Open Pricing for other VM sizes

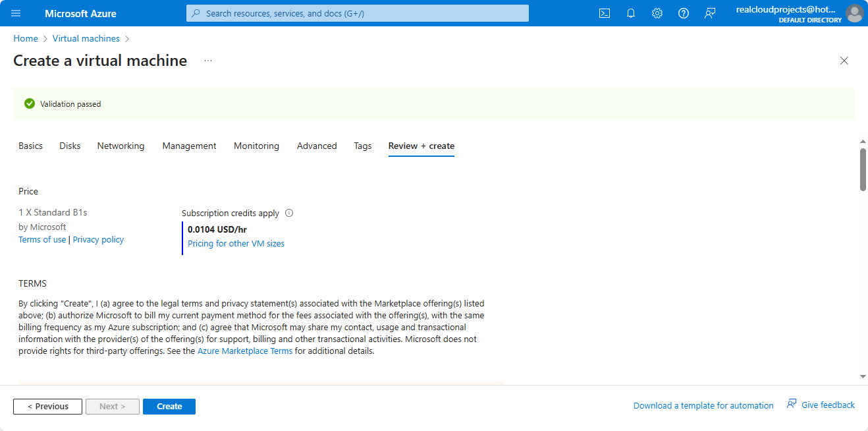236,244
